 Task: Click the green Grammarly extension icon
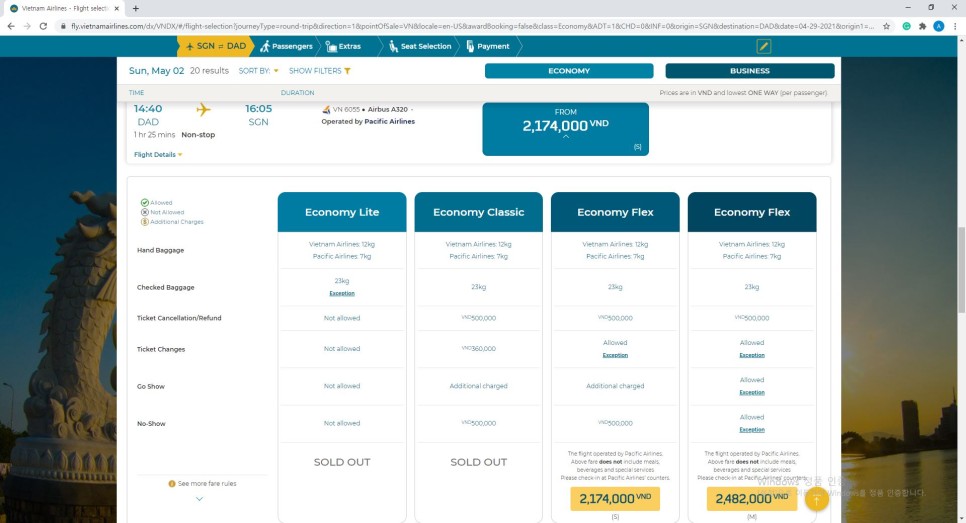pos(906,26)
